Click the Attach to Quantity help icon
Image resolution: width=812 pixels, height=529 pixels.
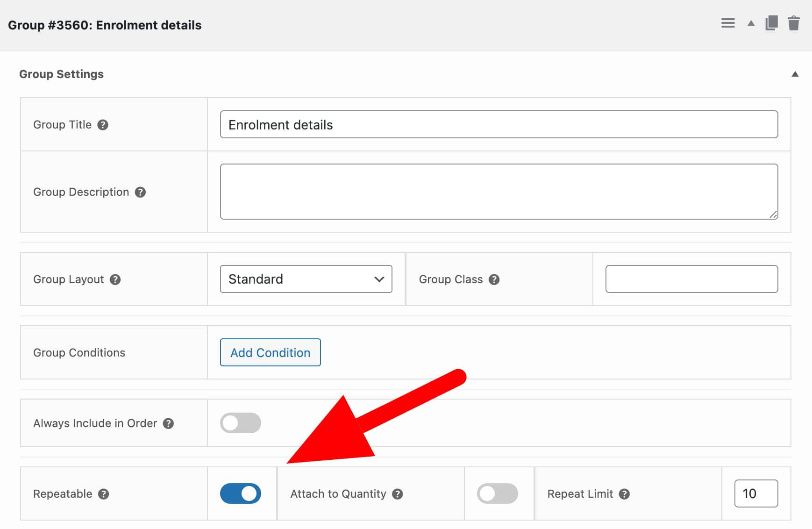398,494
